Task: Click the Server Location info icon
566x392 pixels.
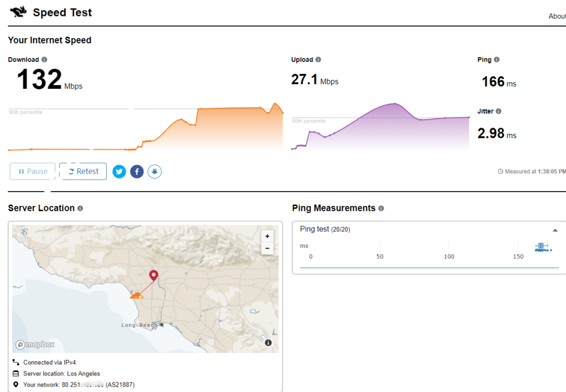Action: 80,208
